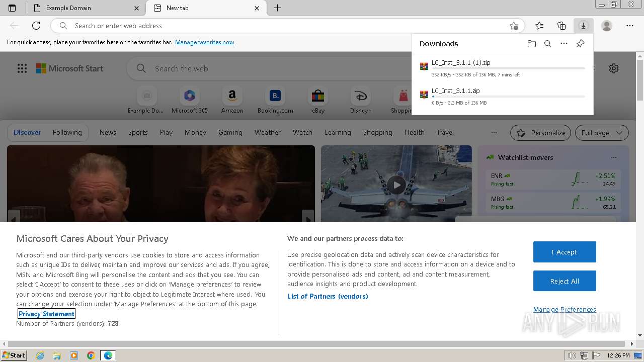Open the MBG stock row
The height and width of the screenshot is (362, 644).
(x=553, y=203)
